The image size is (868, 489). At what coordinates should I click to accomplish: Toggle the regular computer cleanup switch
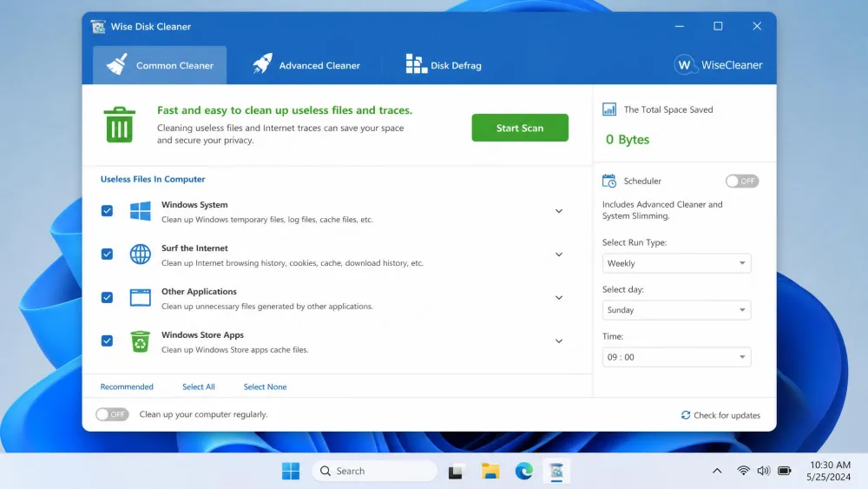(x=112, y=414)
